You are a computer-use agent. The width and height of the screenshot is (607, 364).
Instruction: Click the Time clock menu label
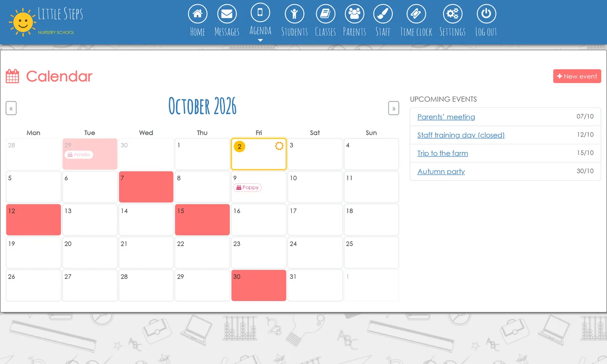pyautogui.click(x=416, y=32)
